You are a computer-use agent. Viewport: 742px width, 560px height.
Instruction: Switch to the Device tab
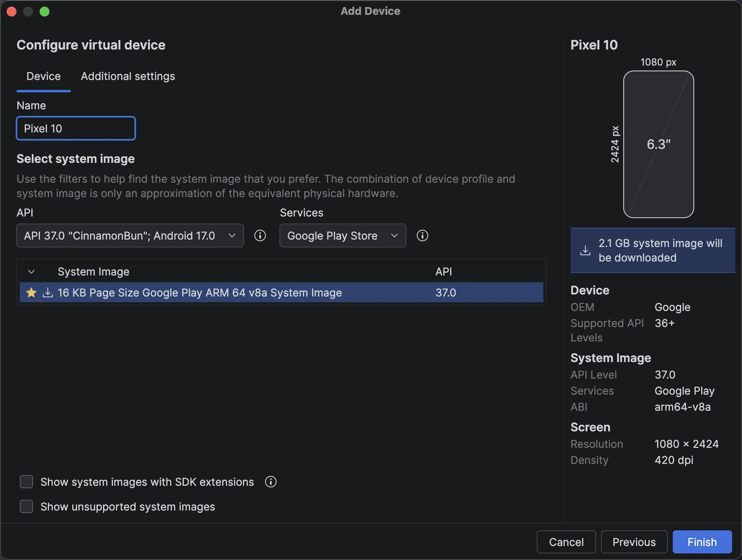[44, 76]
